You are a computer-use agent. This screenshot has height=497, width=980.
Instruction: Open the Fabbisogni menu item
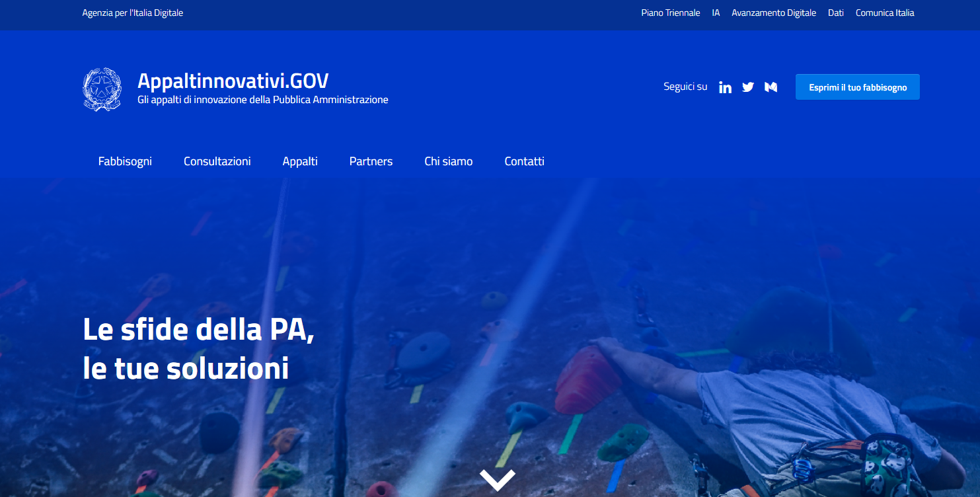point(125,161)
